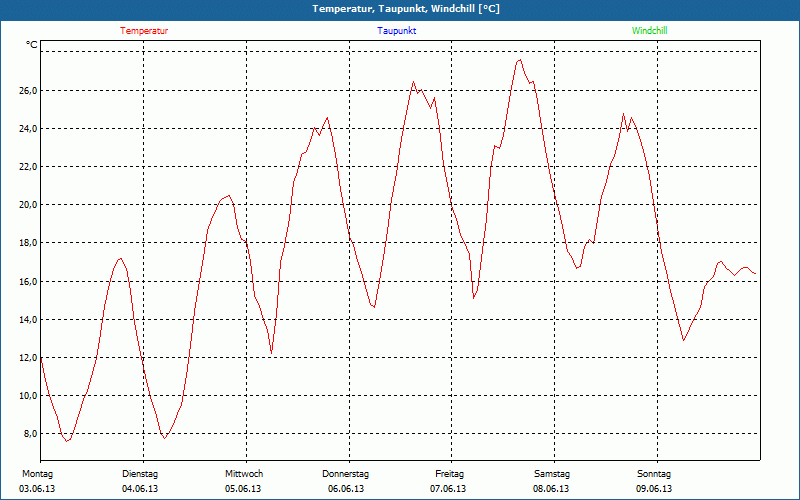The height and width of the screenshot is (500, 800).
Task: Click the Mittwoch day label
Action: (244, 474)
